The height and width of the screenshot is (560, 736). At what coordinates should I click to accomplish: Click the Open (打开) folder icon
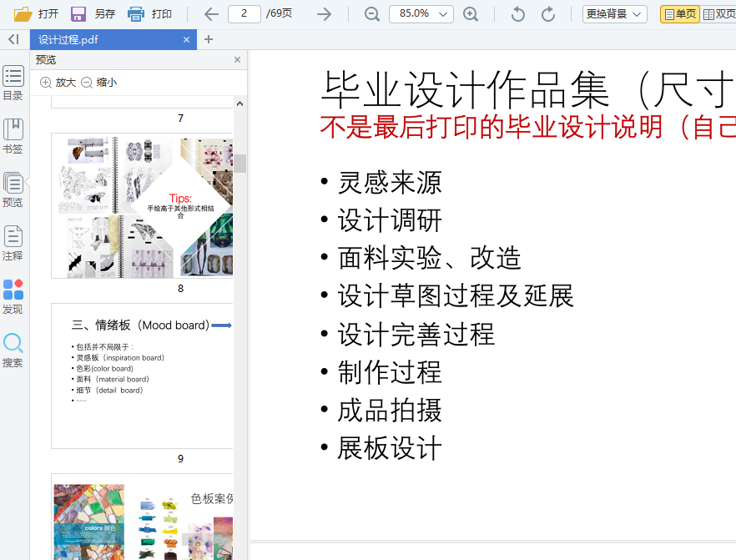(23, 13)
